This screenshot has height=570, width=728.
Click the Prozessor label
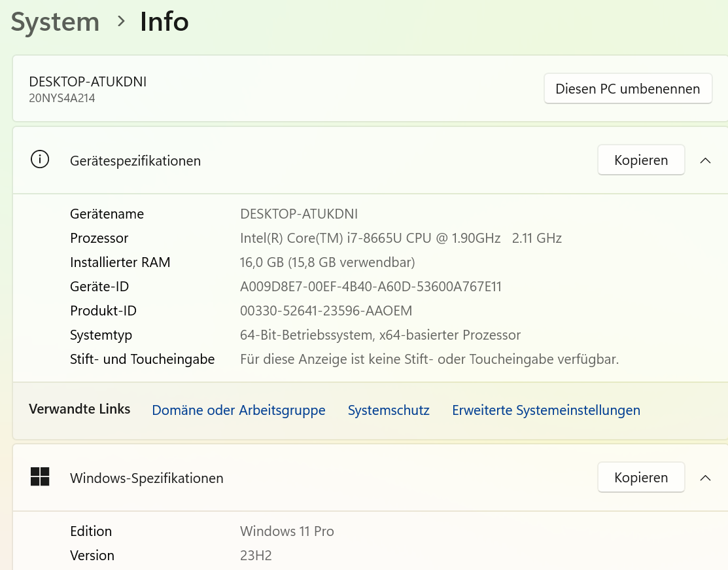point(99,238)
